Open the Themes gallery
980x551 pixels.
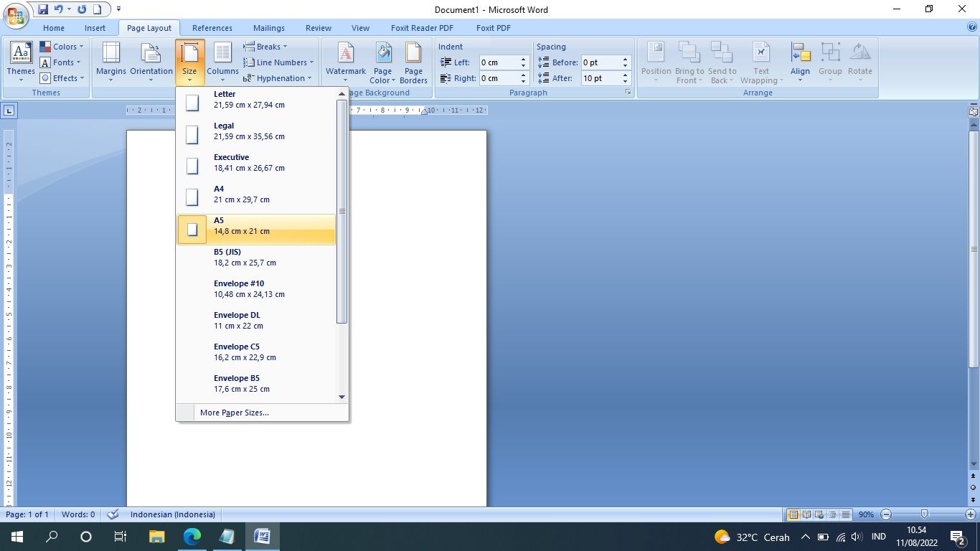pyautogui.click(x=21, y=62)
